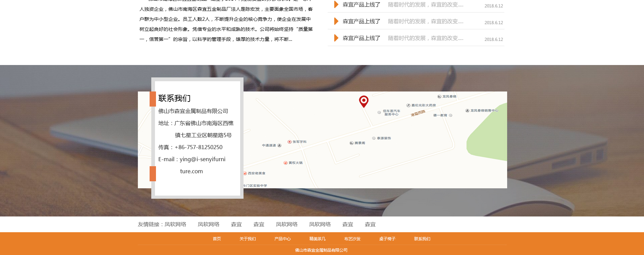Click the orange arrow beside the last news item
644x255 pixels.
tap(336, 38)
